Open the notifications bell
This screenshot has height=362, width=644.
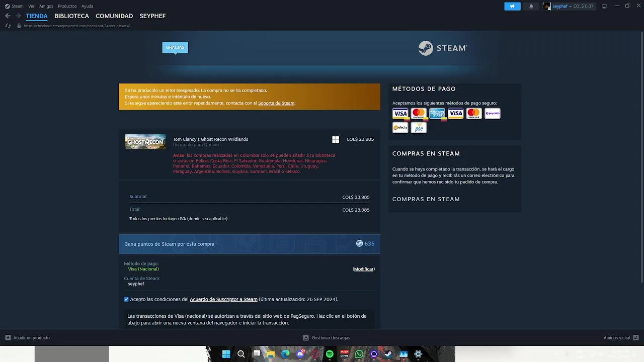click(531, 6)
